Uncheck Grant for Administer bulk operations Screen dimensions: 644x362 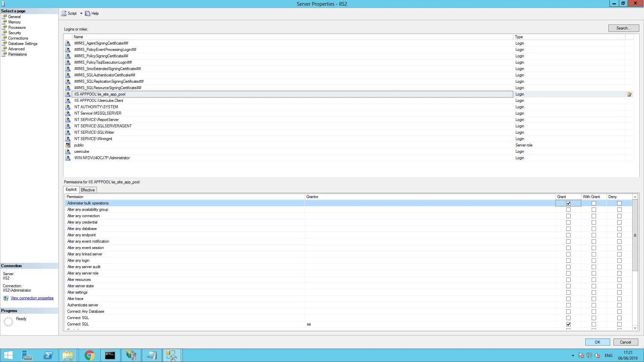[568, 203]
